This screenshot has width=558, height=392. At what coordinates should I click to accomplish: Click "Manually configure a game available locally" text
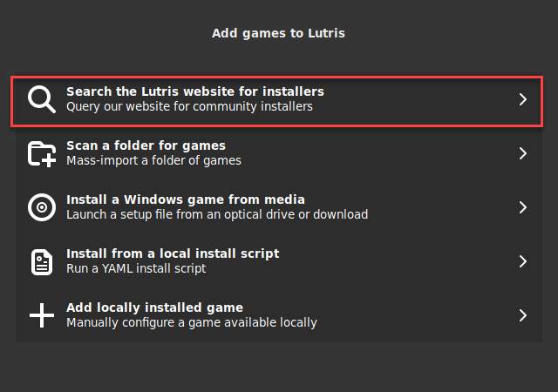click(x=192, y=322)
